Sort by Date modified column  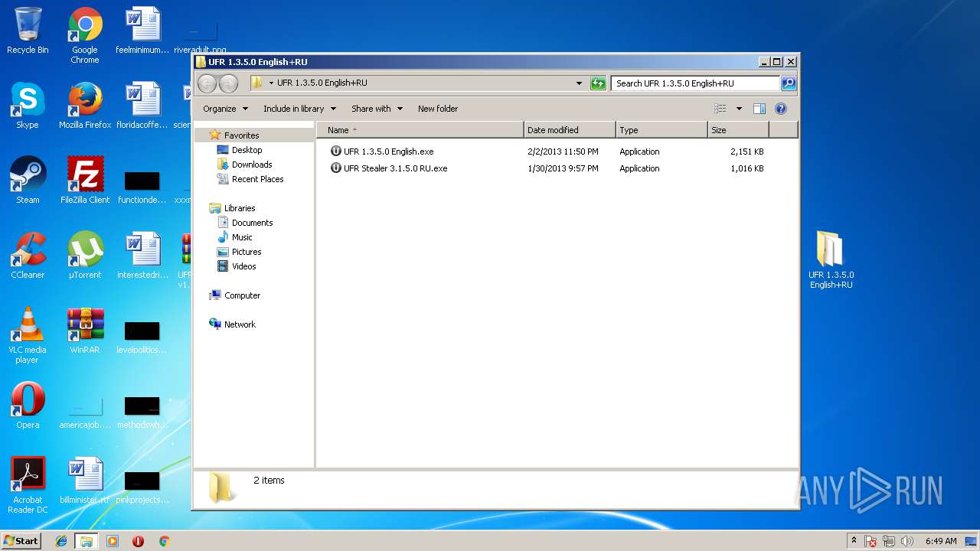[x=570, y=130]
